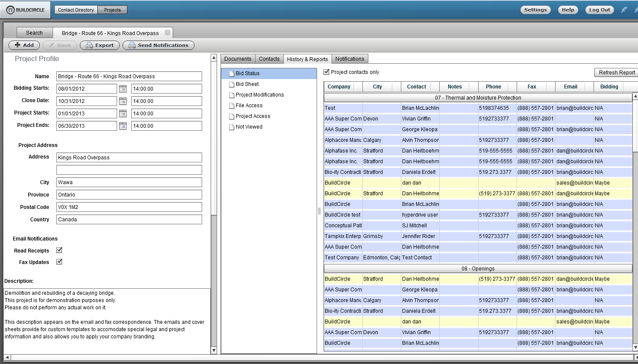Click the Close Date time field
Image resolution: width=638 pixels, height=364 pixels.
pyautogui.click(x=167, y=101)
